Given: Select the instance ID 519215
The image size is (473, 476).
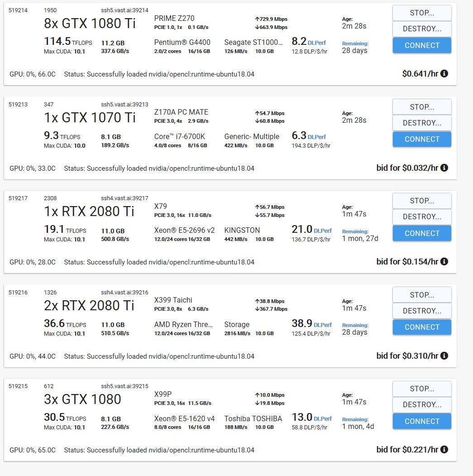Looking at the screenshot, I should point(18,386).
